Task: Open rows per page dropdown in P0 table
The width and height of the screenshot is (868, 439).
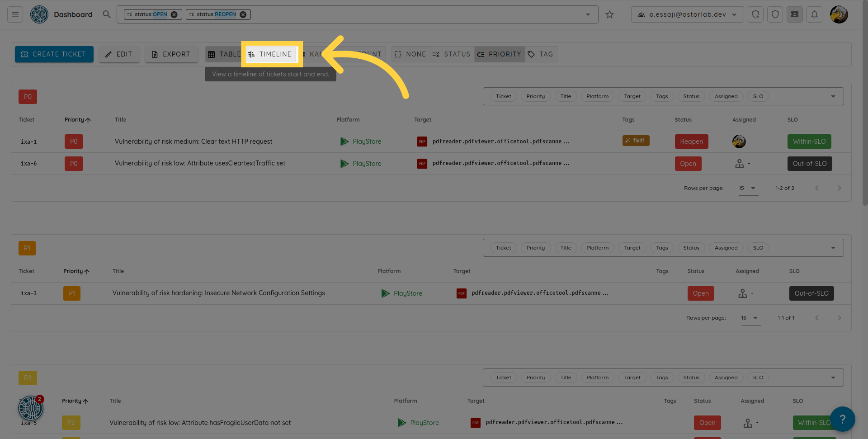Action: point(747,188)
